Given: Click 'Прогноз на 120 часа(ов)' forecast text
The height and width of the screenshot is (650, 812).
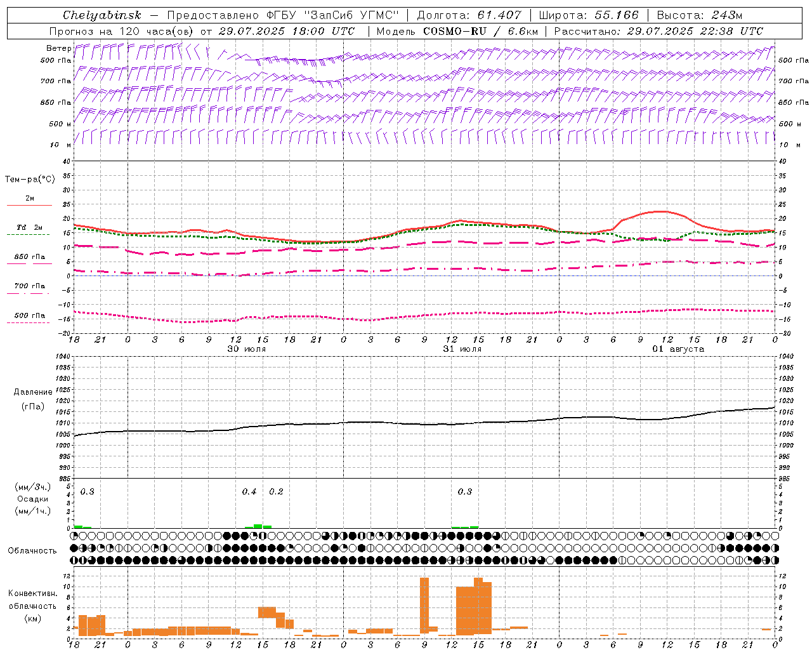Looking at the screenshot, I should pyautogui.click(x=122, y=31).
